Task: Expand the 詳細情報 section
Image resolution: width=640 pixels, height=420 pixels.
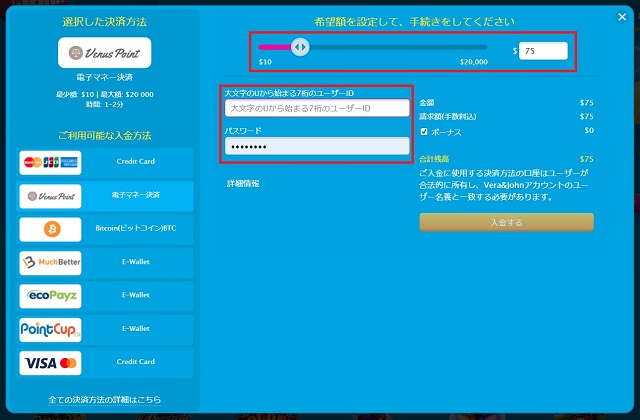Action: [243, 184]
